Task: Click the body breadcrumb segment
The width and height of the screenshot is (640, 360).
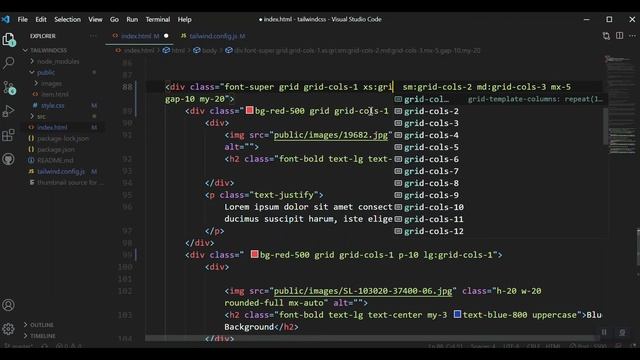Action: (205, 51)
